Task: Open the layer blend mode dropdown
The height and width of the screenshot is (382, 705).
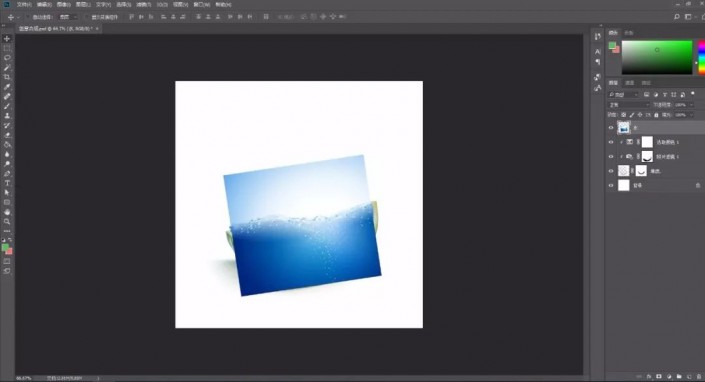Action: click(629, 105)
